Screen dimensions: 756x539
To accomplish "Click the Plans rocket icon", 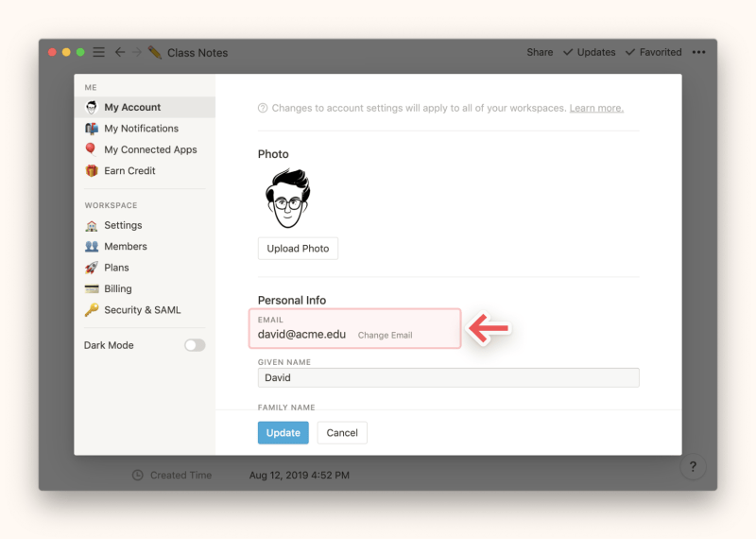I will (92, 268).
